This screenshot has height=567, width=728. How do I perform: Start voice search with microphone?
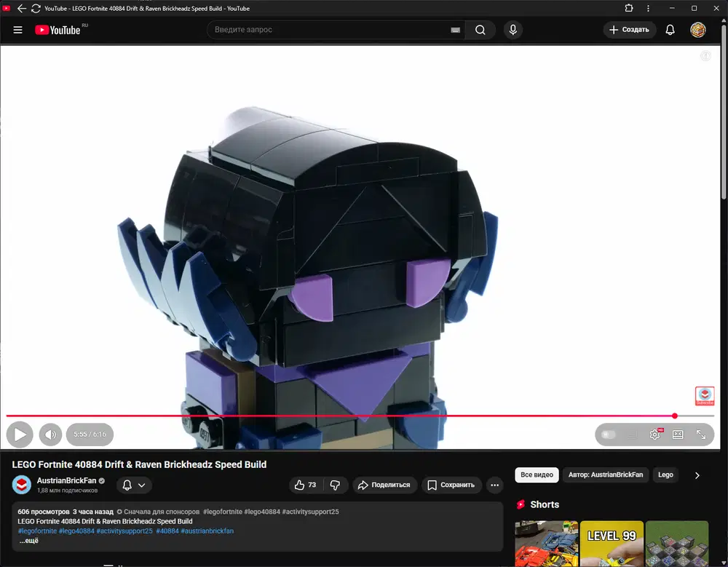513,30
